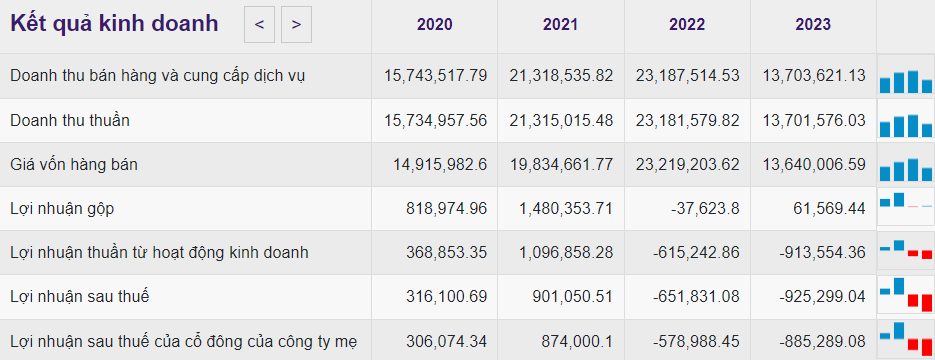Go to next period with the > button

pos(296,24)
